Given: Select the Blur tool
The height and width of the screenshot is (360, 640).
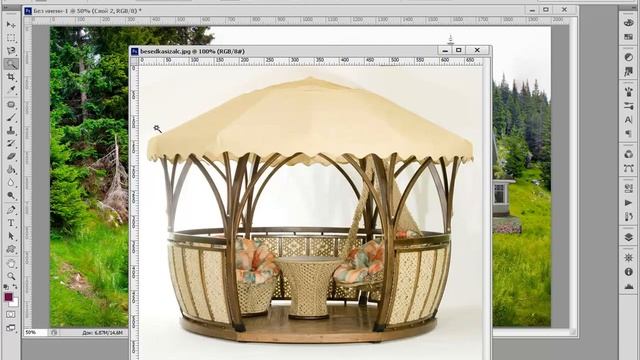Looking at the screenshot, I should click(11, 182).
